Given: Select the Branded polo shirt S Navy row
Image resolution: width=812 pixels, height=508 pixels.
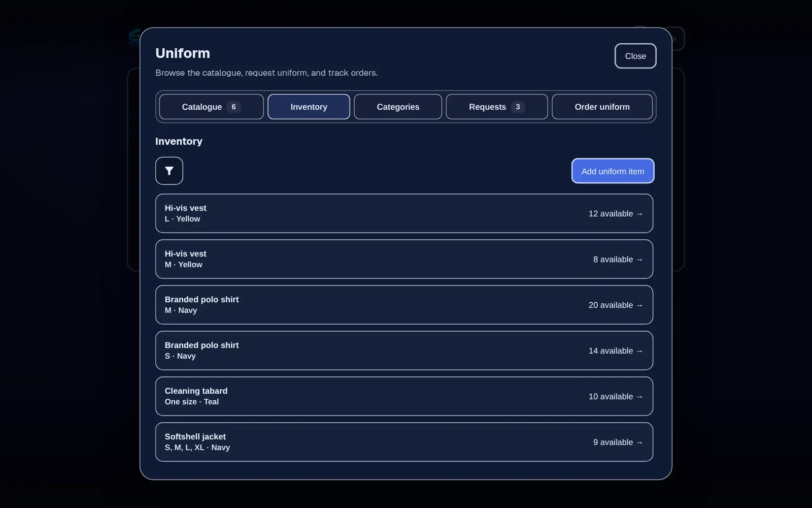Looking at the screenshot, I should point(404,351).
